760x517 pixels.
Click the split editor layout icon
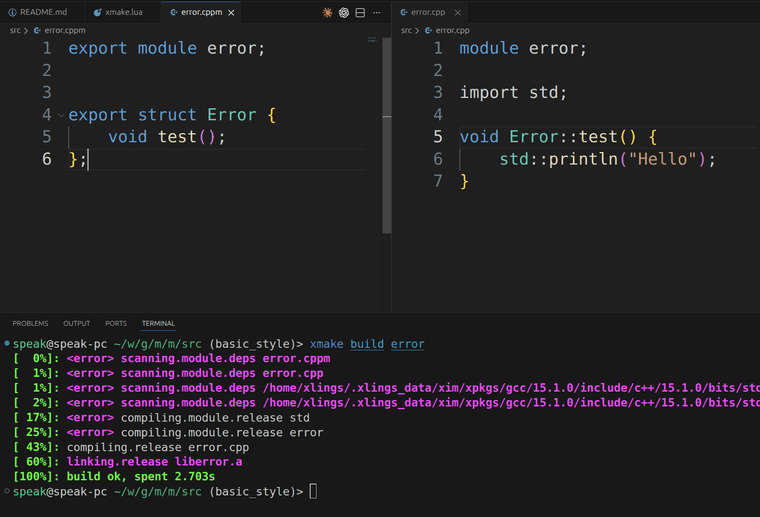tap(360, 12)
